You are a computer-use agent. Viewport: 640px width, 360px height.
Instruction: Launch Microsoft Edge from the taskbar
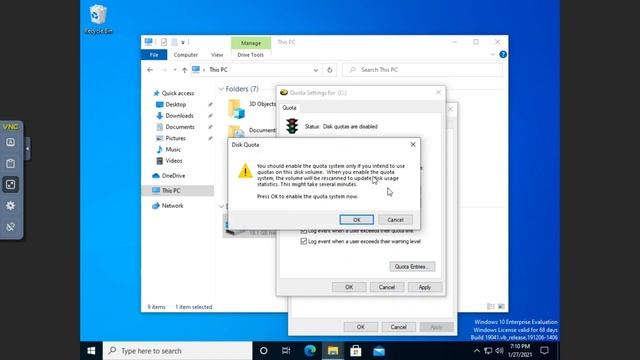click(310, 351)
